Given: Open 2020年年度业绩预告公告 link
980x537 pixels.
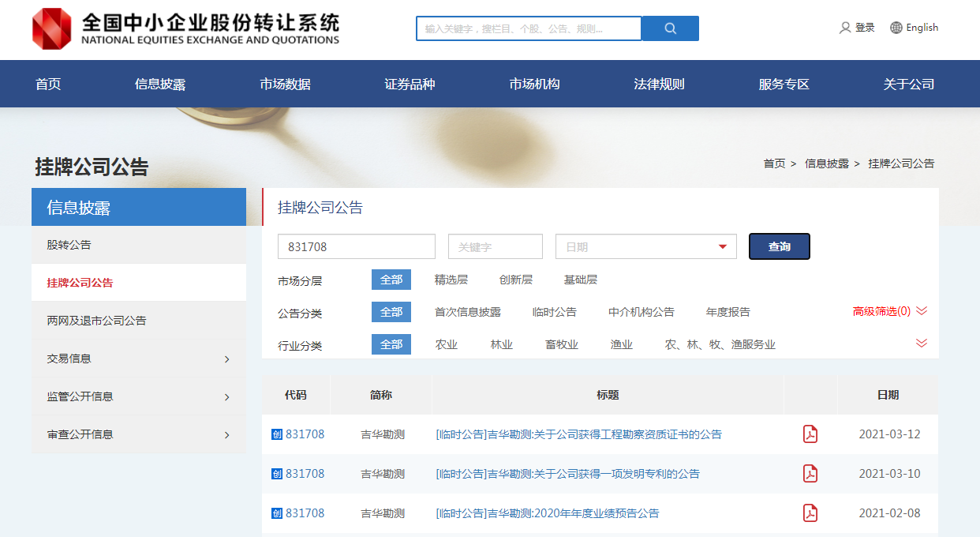Looking at the screenshot, I should pos(547,513).
